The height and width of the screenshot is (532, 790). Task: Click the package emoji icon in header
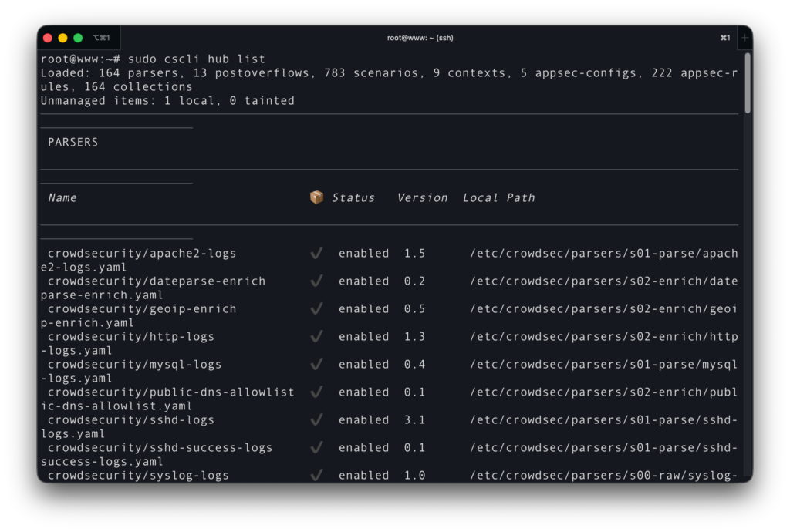(316, 197)
